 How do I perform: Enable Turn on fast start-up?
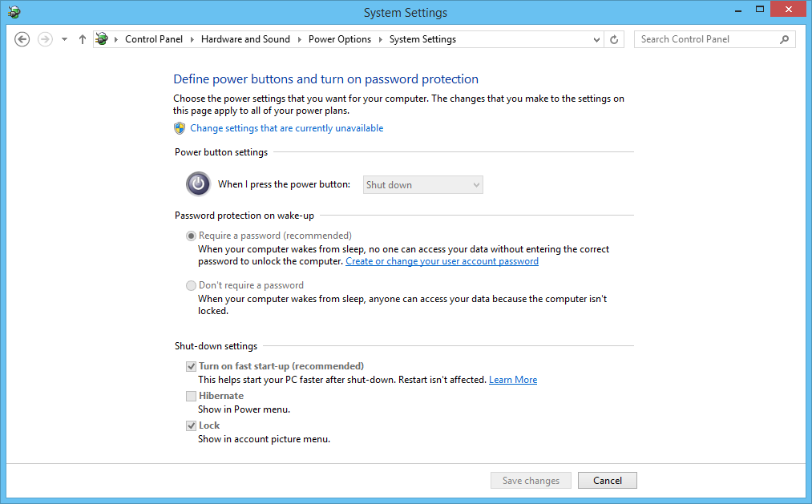point(191,366)
